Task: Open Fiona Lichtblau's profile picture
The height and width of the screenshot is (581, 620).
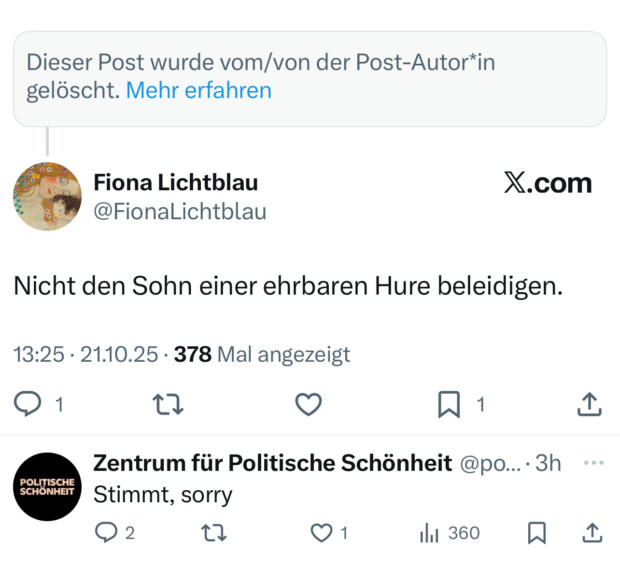Action: [47, 197]
